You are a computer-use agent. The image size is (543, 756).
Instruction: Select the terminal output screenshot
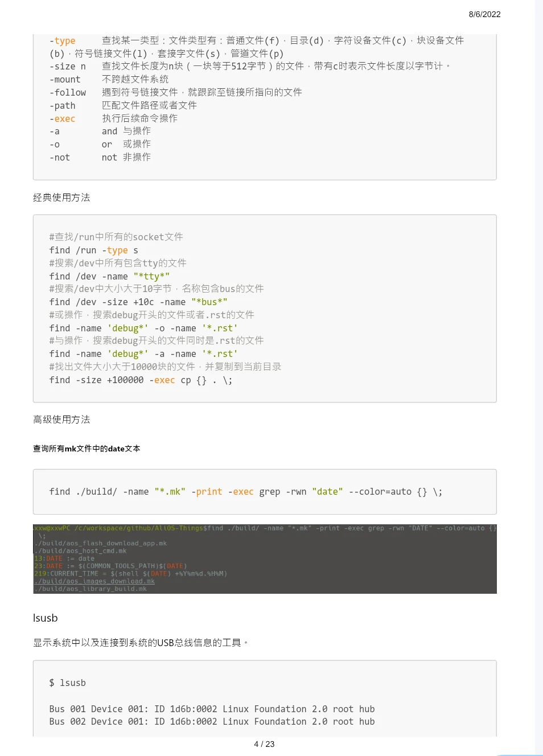click(x=265, y=558)
